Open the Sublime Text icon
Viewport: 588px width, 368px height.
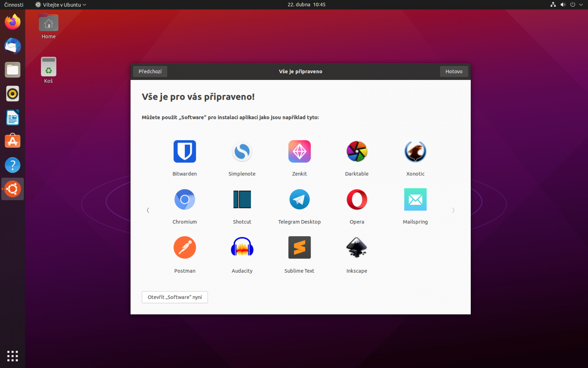pyautogui.click(x=299, y=247)
